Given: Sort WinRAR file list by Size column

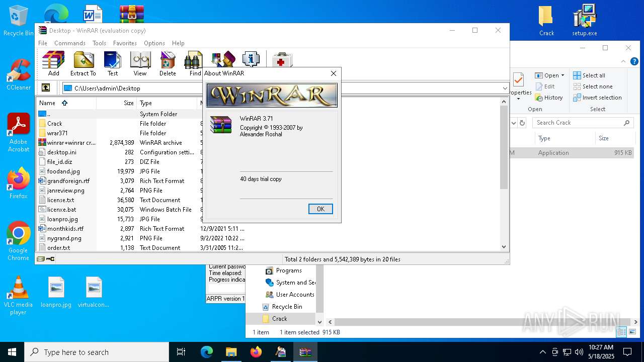Looking at the screenshot, I should tap(116, 103).
